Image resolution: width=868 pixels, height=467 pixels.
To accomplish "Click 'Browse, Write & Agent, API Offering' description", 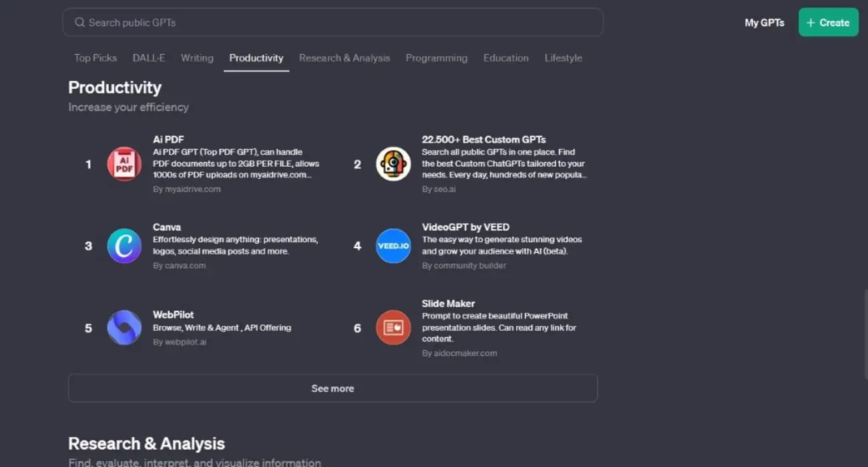I will (222, 328).
